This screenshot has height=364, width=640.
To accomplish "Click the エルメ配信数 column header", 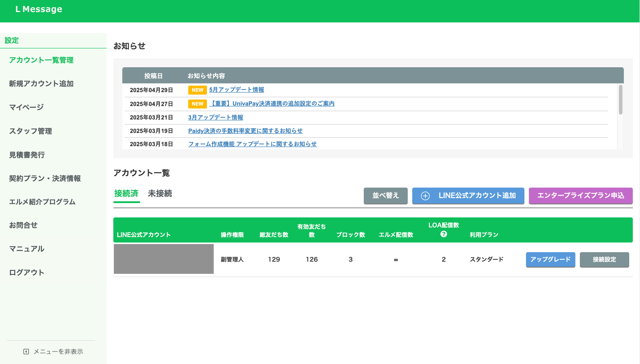I will 396,235.
